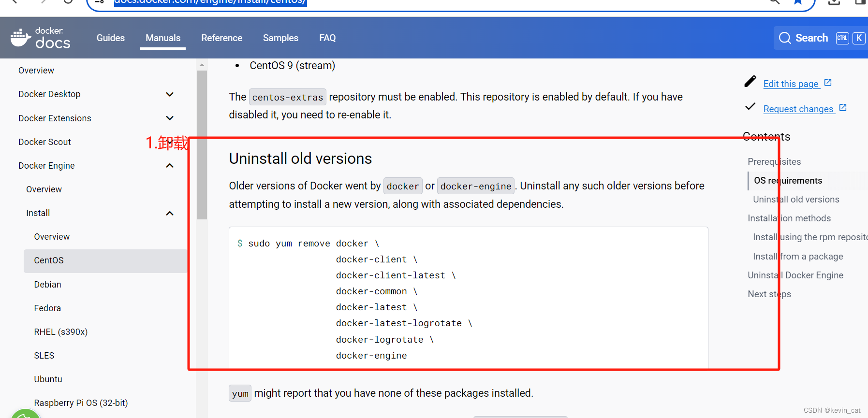Click docker-latest-logrotate line in code block

click(x=404, y=323)
